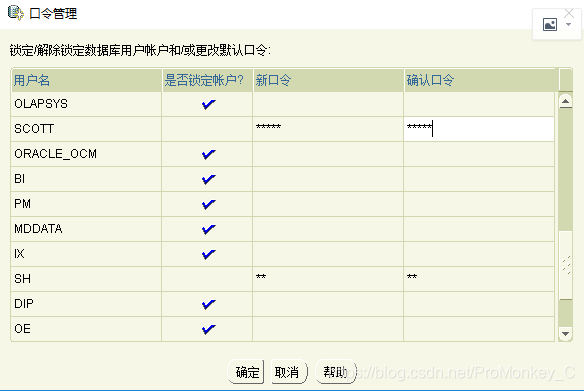Image resolution: width=584 pixels, height=391 pixels.
Task: Select the SCOTT username cell
Action: click(86, 129)
